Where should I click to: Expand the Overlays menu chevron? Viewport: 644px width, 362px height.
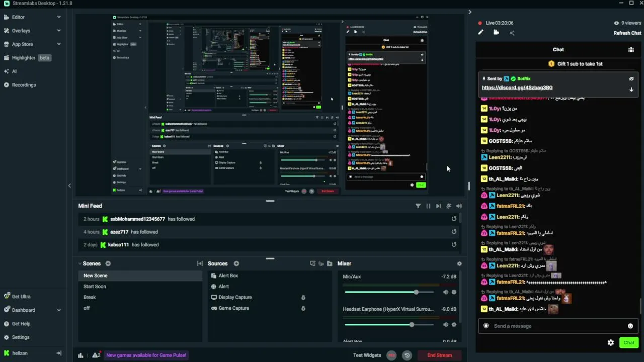click(x=59, y=31)
